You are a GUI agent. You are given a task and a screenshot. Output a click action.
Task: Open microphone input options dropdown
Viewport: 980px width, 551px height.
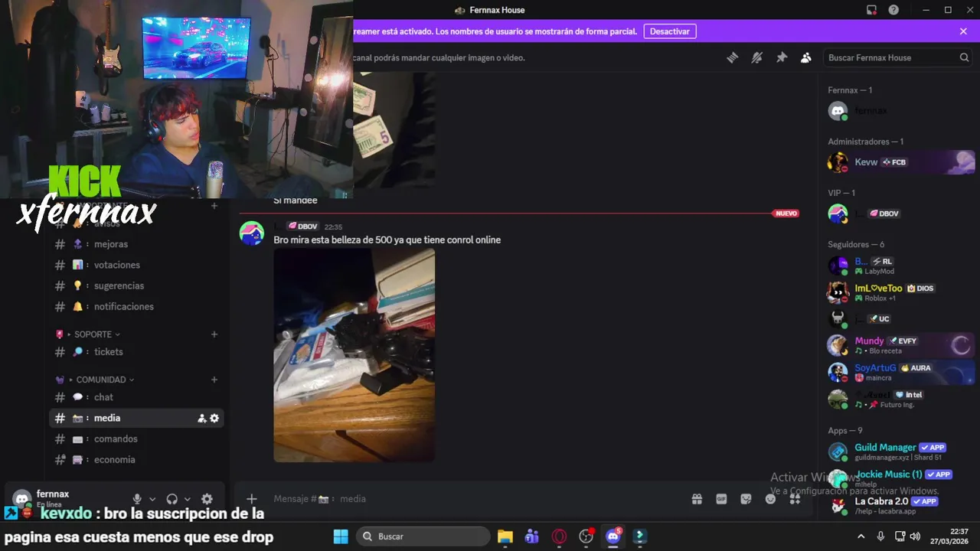[x=152, y=499]
